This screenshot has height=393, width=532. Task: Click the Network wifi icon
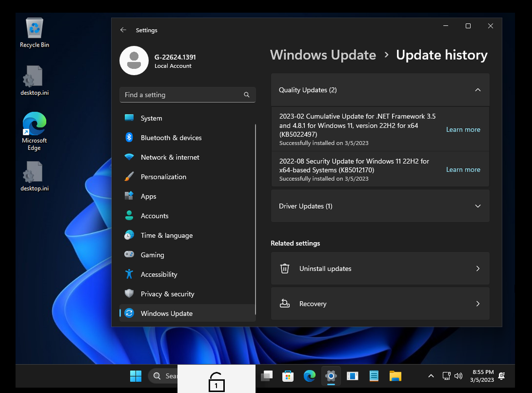[129, 157]
